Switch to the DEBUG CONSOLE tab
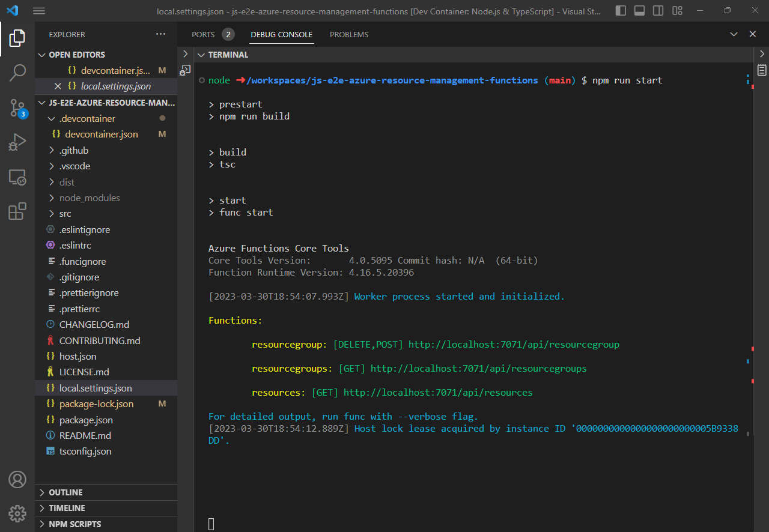The width and height of the screenshot is (769, 532). pos(282,34)
